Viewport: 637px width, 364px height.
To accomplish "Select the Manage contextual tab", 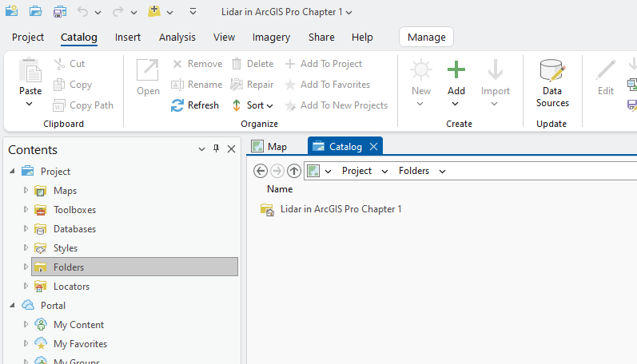I will (x=426, y=38).
